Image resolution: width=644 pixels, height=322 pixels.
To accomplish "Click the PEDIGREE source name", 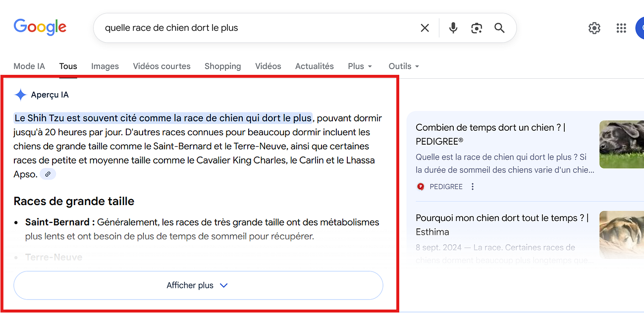I will point(446,187).
